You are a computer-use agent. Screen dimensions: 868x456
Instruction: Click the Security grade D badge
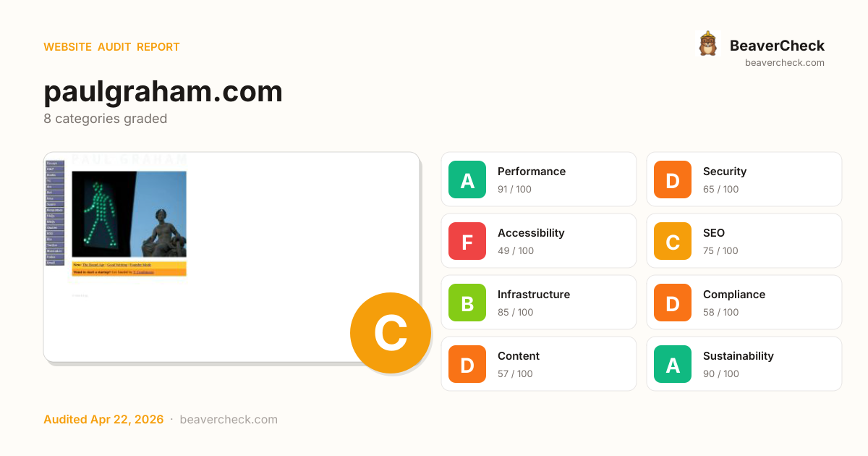coord(673,180)
